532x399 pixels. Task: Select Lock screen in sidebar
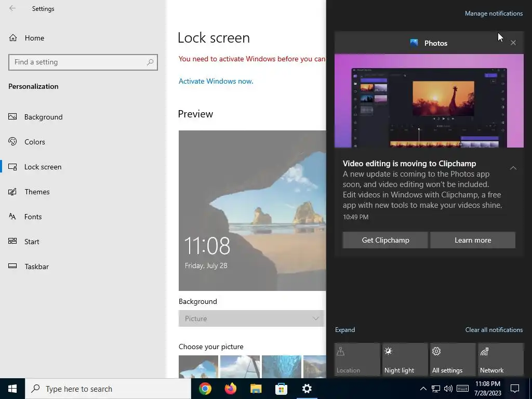43,167
